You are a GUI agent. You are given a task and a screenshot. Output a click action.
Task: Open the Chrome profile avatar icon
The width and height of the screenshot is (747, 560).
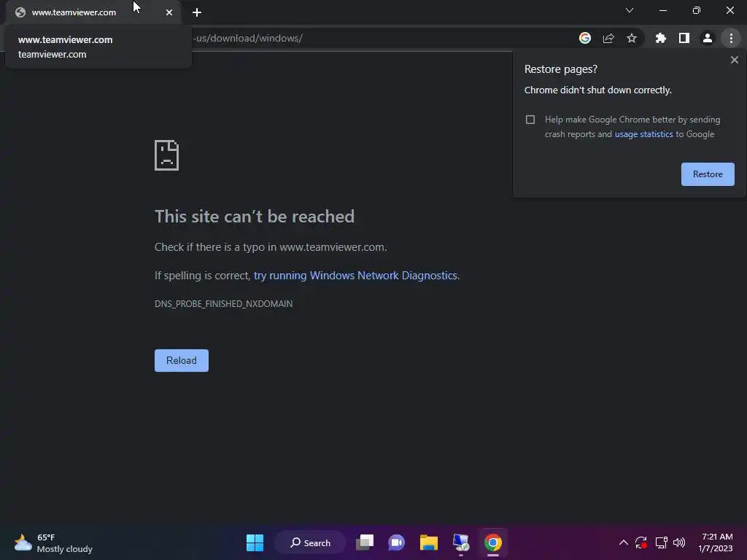point(708,38)
